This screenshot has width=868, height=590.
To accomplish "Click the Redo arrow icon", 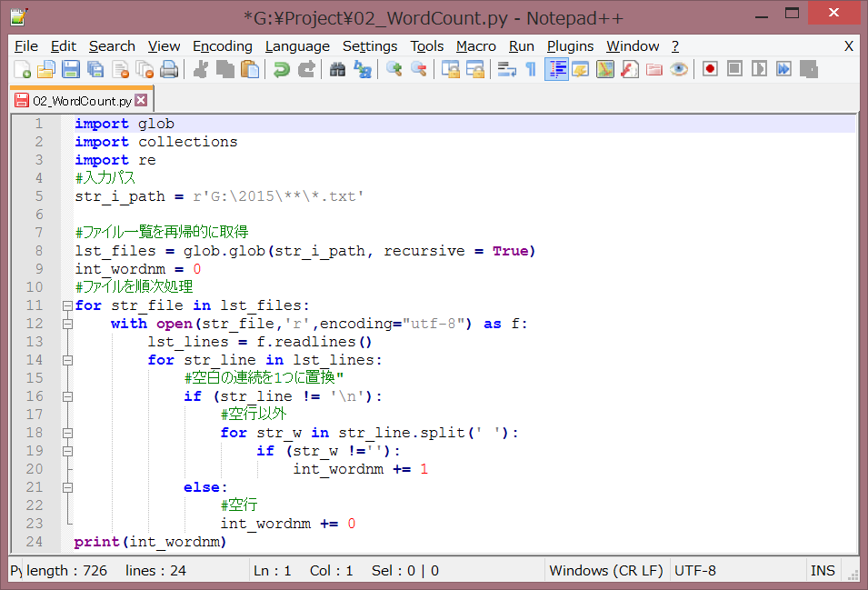I will point(306,70).
